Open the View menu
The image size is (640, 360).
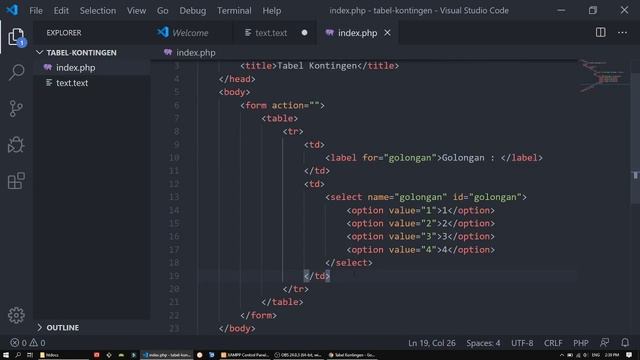136,11
